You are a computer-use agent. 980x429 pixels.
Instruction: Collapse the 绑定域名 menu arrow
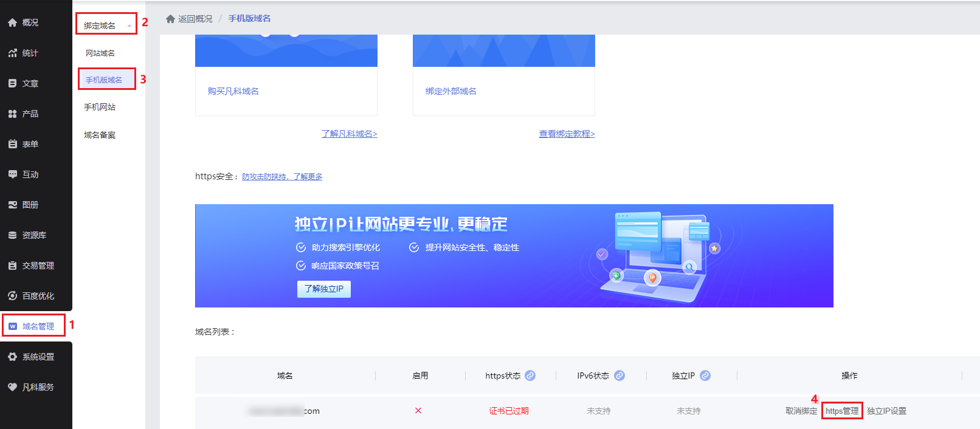[129, 26]
